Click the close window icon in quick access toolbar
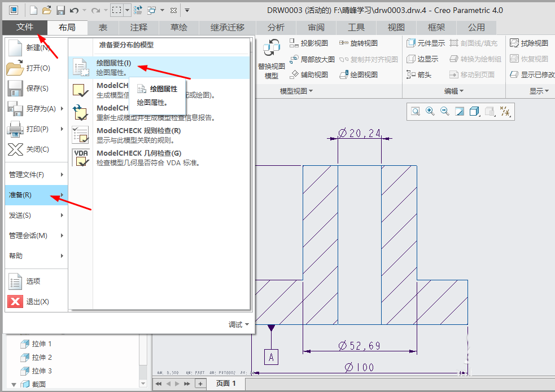Screen dimensions: 555x392 173,10
